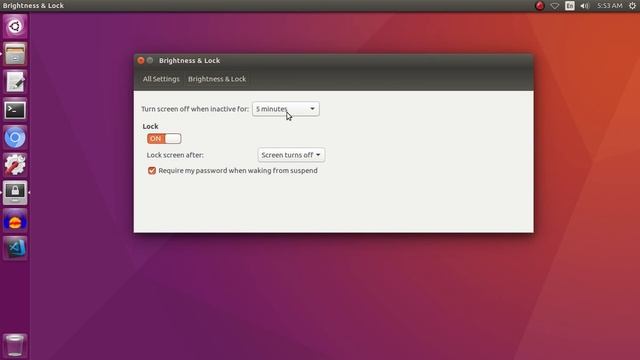640x360 pixels.
Task: Click Turn screen off when inactive label
Action: (195, 109)
